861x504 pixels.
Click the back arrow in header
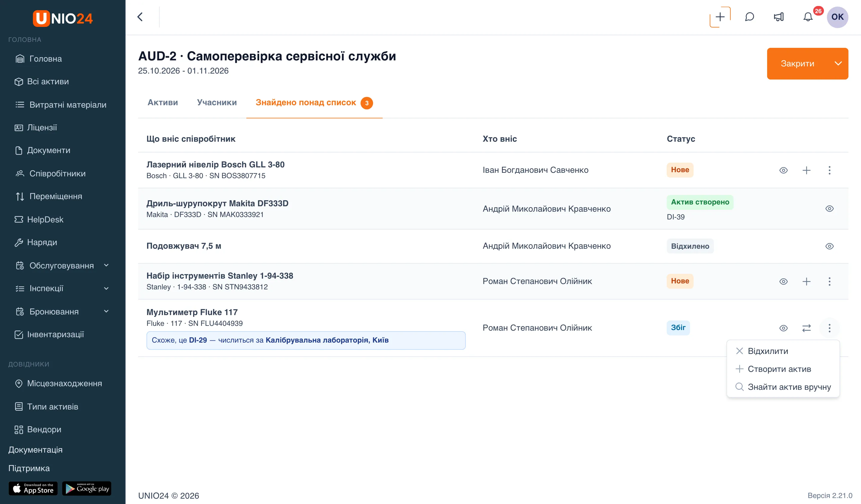point(140,17)
